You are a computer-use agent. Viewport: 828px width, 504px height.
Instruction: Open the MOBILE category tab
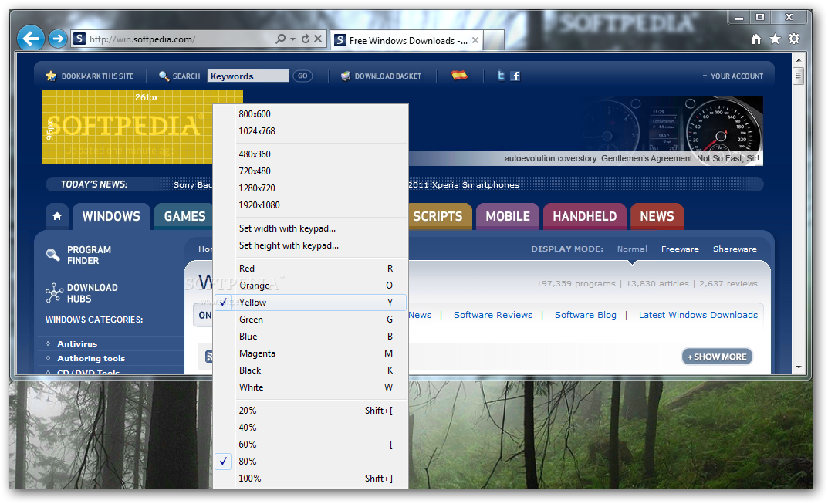click(508, 216)
